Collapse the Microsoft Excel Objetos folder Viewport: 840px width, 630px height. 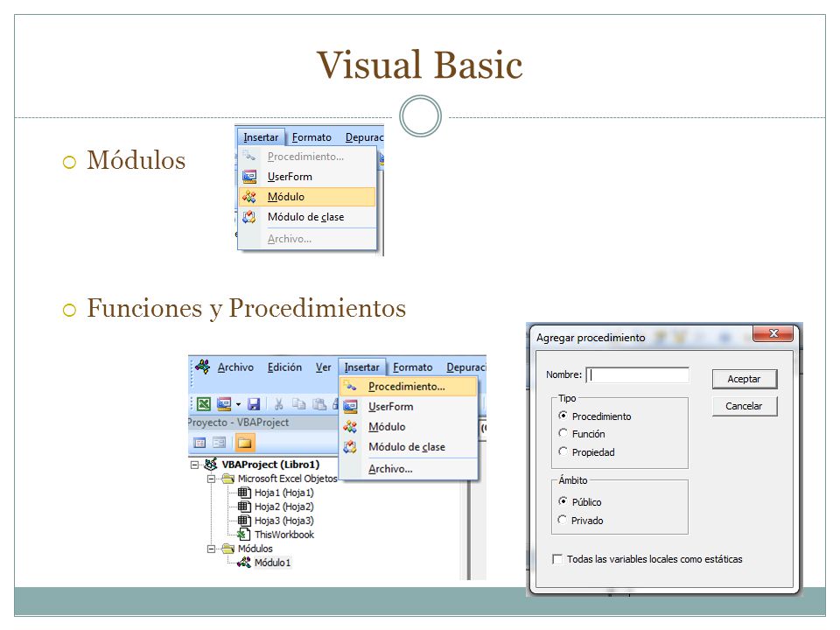(x=212, y=479)
